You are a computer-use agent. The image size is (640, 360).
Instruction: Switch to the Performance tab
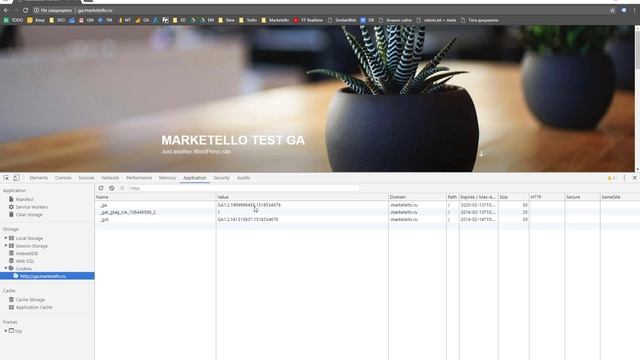pos(139,178)
